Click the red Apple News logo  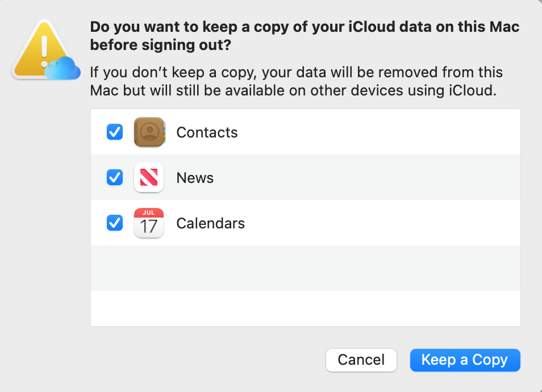[x=148, y=177]
